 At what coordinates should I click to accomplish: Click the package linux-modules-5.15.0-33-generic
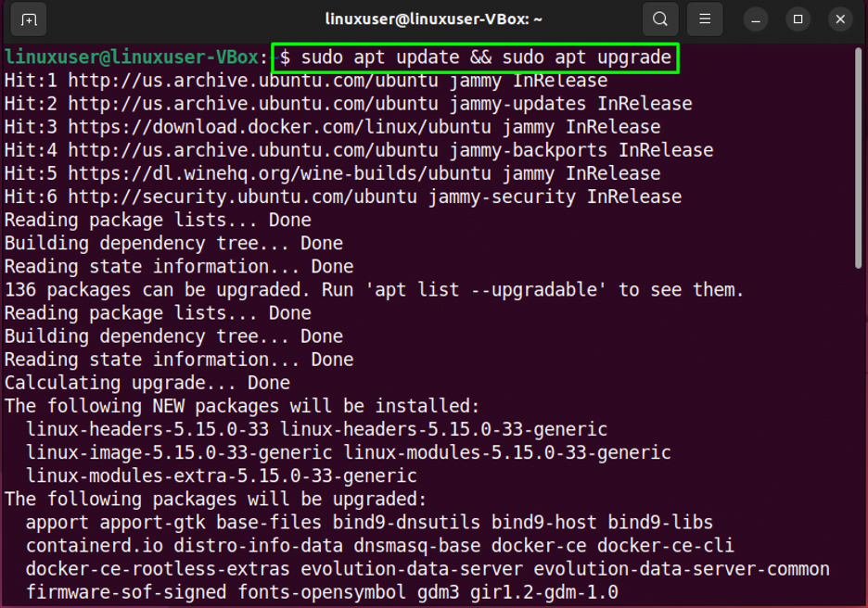click(x=507, y=452)
